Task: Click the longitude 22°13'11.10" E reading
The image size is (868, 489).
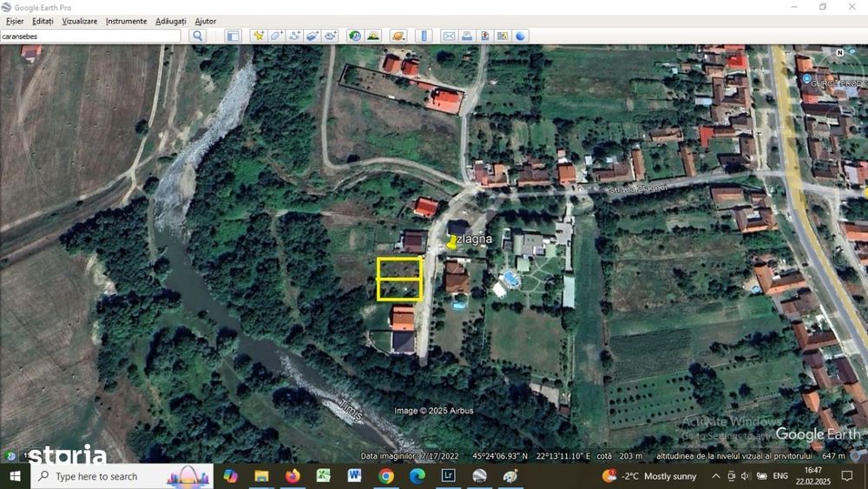Action: 563,456
